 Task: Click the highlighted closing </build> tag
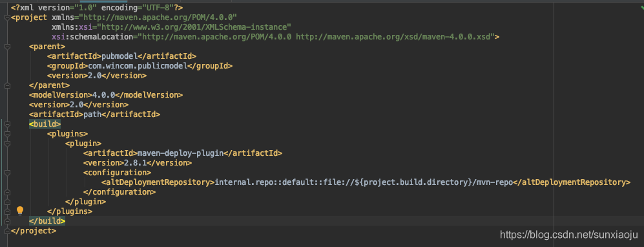[47, 221]
